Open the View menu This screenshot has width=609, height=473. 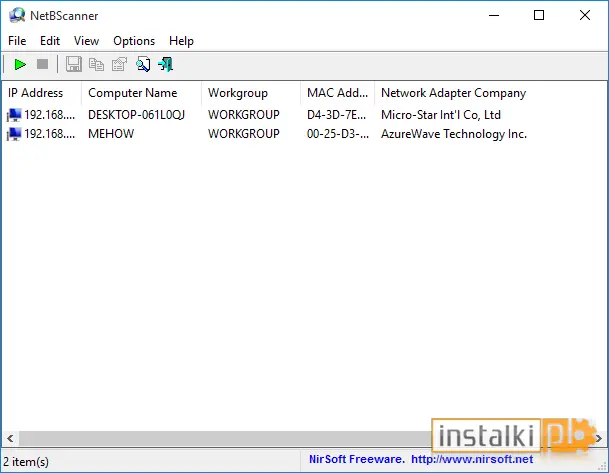[x=87, y=41]
